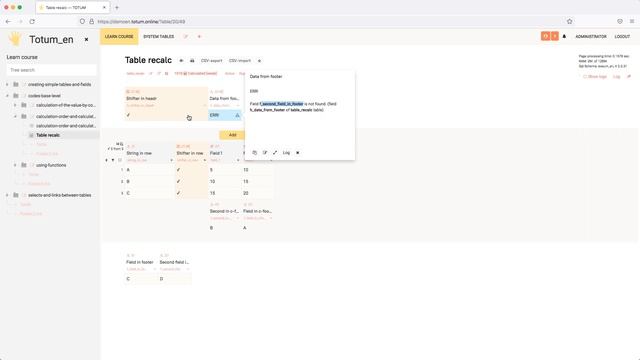Toggle the Shifter in row check for row B
The width and height of the screenshot is (640, 360).
point(178,181)
